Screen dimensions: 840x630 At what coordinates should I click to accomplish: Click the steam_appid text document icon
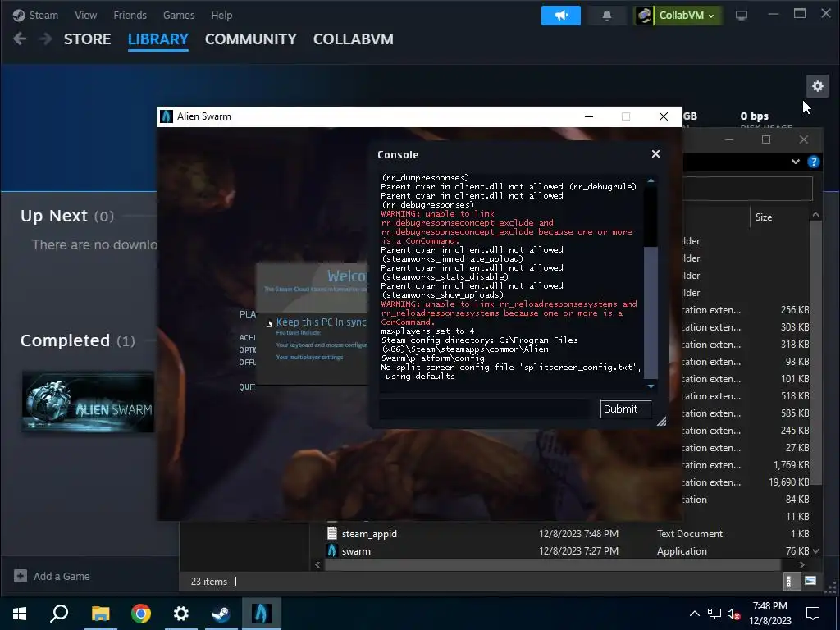pos(332,533)
